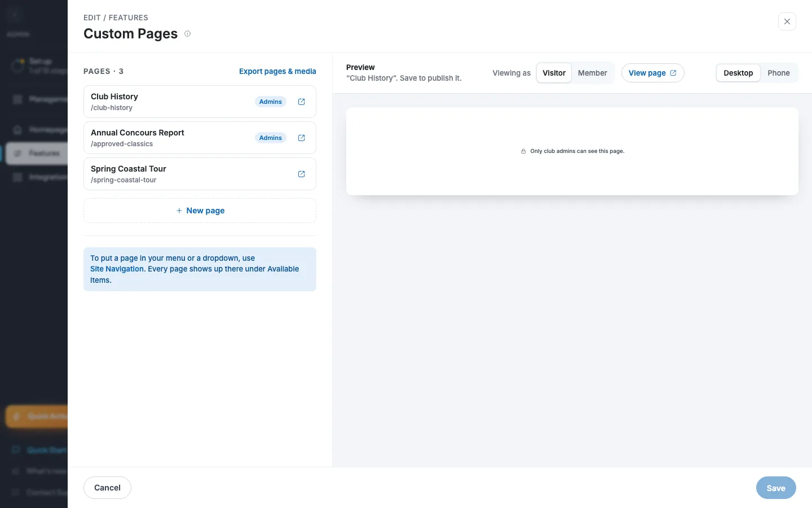Click 'Only club admins can see this page' text
Screen dimensions: 812x508
577,151
